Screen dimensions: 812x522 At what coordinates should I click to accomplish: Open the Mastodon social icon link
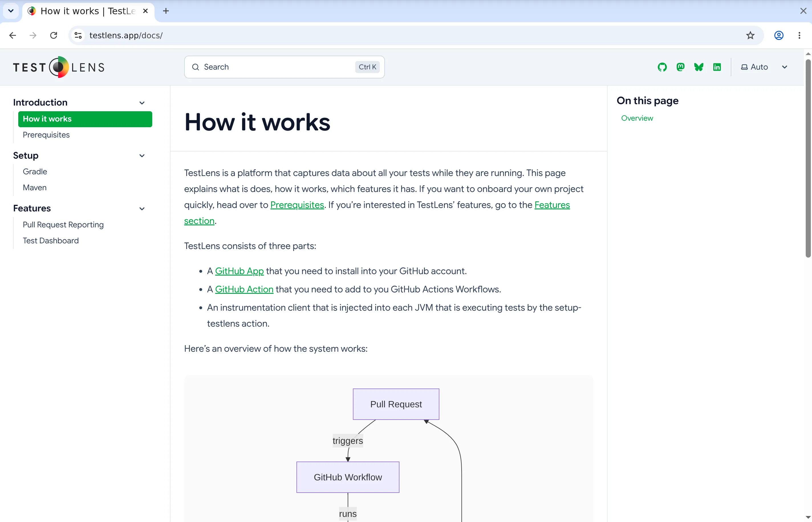click(680, 67)
